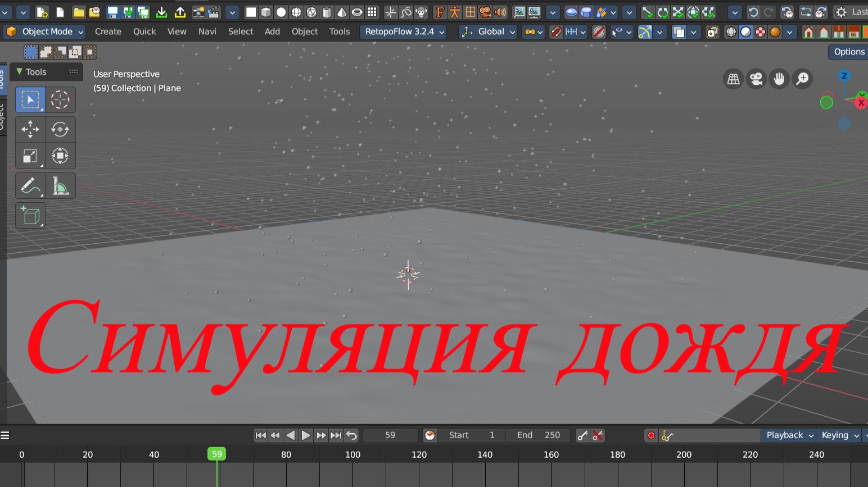The height and width of the screenshot is (487, 868).
Task: Add a text object with F icon
Action: (440, 12)
